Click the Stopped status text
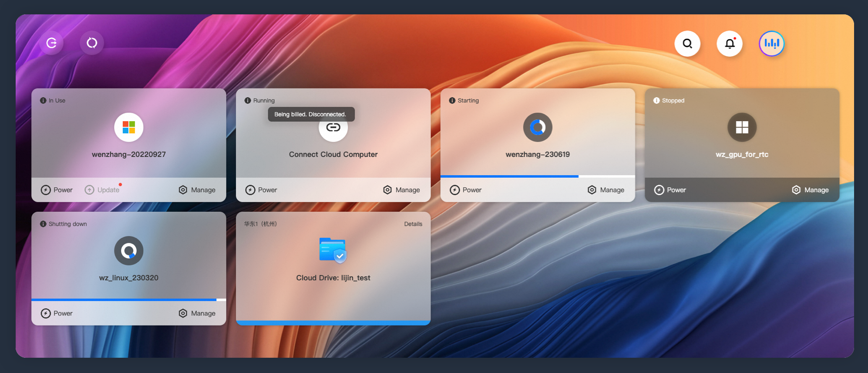The height and width of the screenshot is (373, 868). 673,101
